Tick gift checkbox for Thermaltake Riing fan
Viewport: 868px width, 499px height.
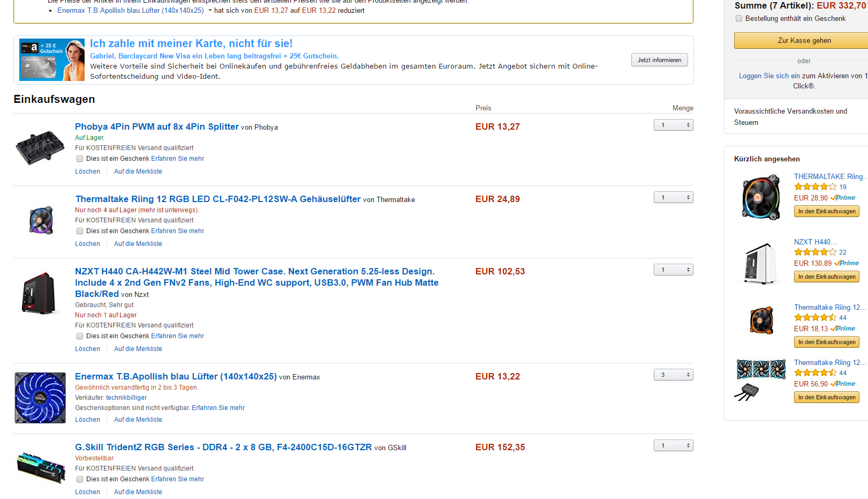tap(80, 231)
